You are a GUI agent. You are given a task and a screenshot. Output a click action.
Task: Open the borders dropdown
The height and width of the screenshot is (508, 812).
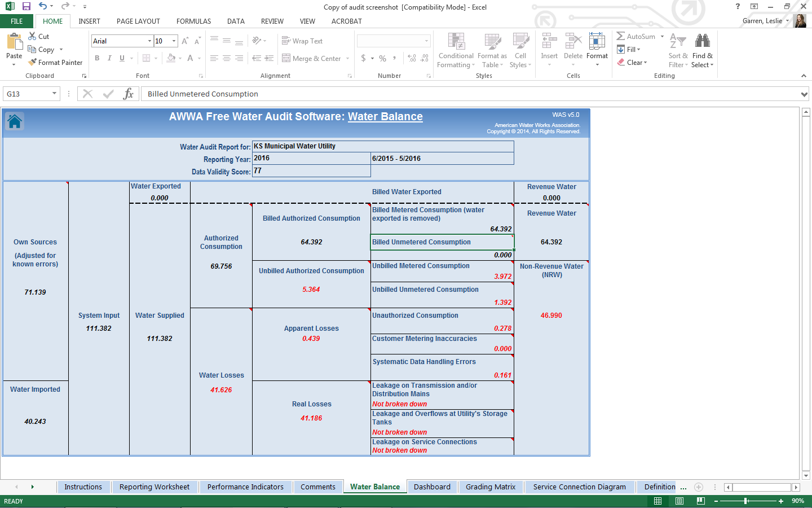155,58
